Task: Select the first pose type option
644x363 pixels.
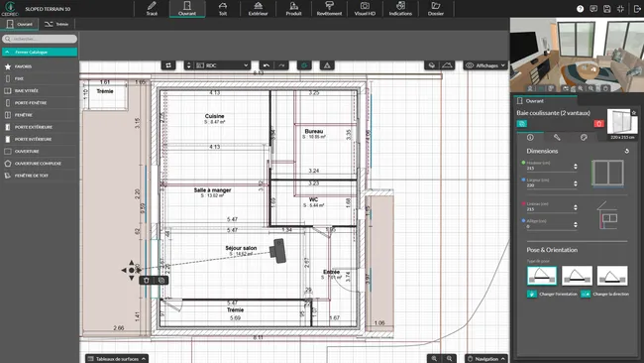Action: tap(542, 276)
